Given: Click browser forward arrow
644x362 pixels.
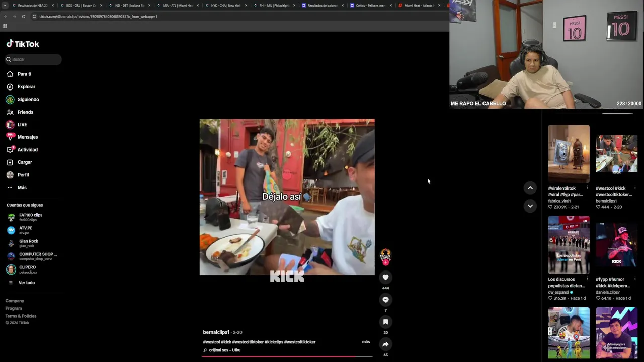Looking at the screenshot, I should coord(14,17).
